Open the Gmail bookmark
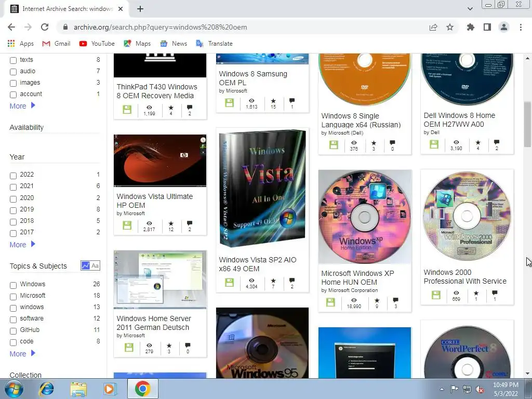Viewport: 532px width, 399px height. pyautogui.click(x=56, y=44)
